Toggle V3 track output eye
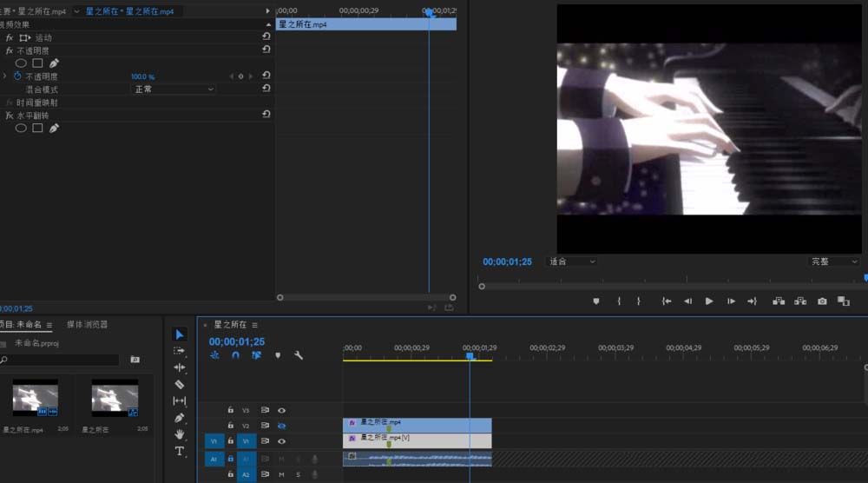868x483 pixels. [282, 410]
